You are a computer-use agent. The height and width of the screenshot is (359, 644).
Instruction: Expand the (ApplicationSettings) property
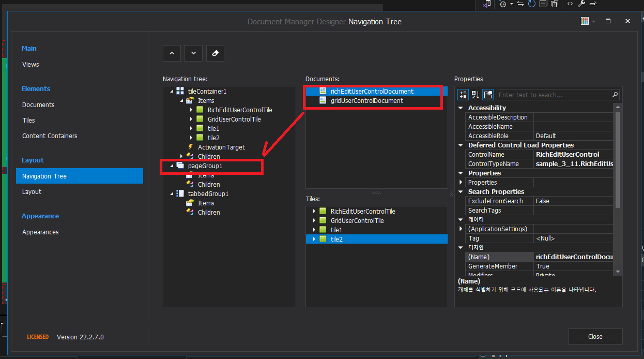pos(461,229)
